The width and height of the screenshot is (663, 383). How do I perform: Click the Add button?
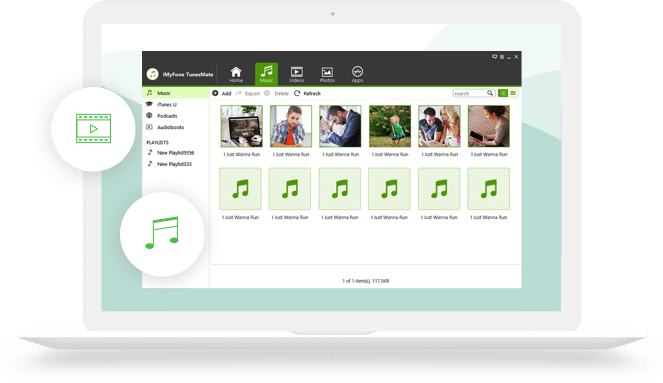coord(222,93)
